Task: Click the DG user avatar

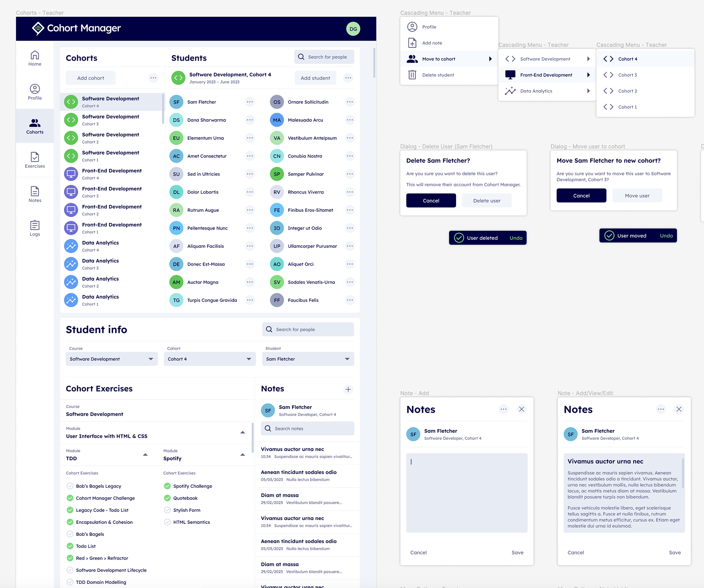Action: pos(353,29)
